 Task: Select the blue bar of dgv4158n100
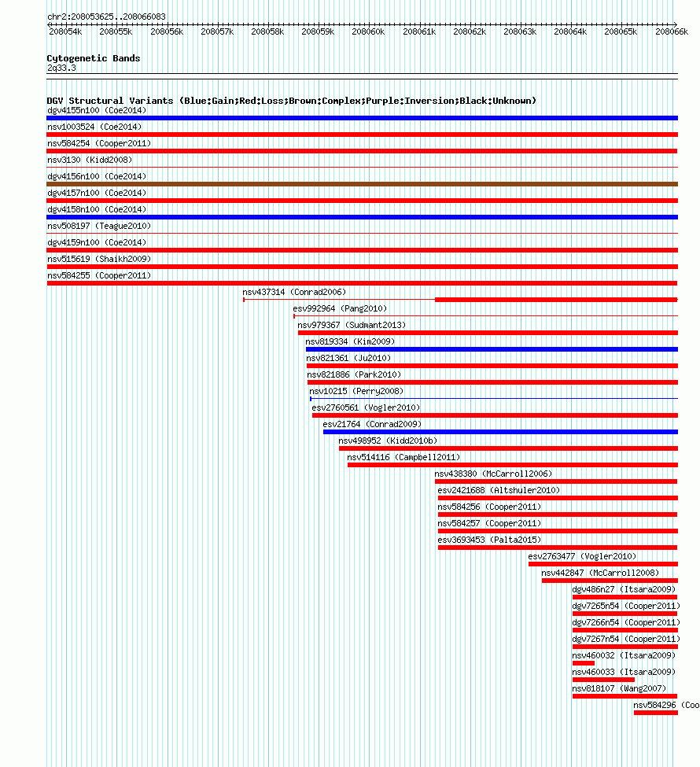click(x=362, y=217)
